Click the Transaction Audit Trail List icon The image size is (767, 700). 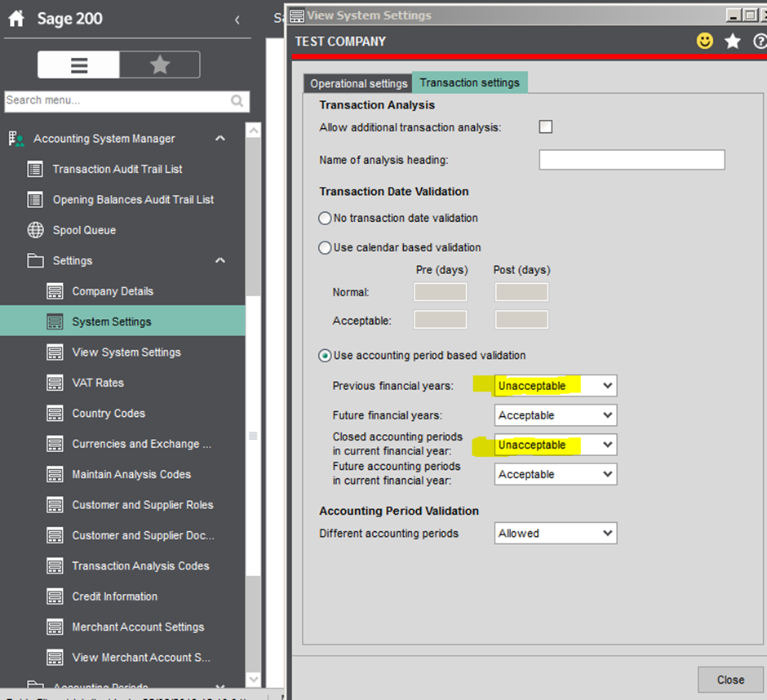(x=35, y=169)
